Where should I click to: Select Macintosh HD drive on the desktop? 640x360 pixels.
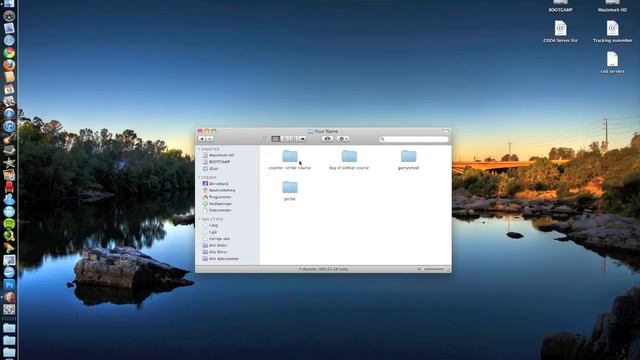pyautogui.click(x=612, y=6)
